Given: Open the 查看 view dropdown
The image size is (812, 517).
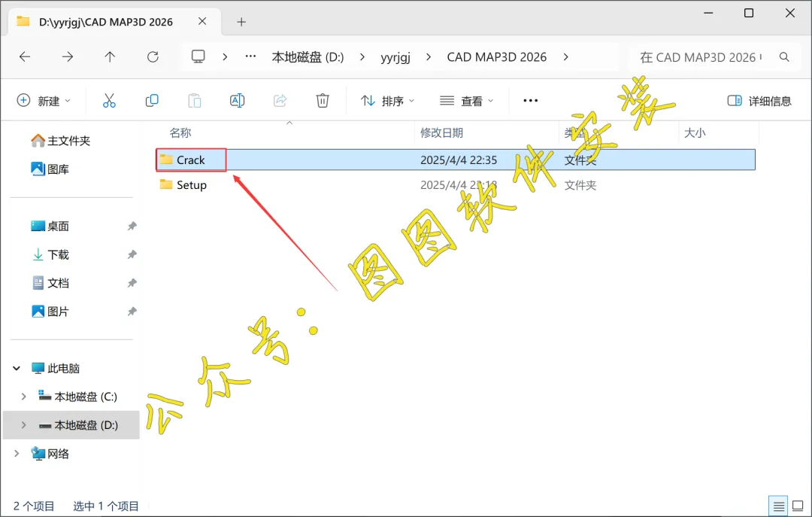Looking at the screenshot, I should click(466, 101).
